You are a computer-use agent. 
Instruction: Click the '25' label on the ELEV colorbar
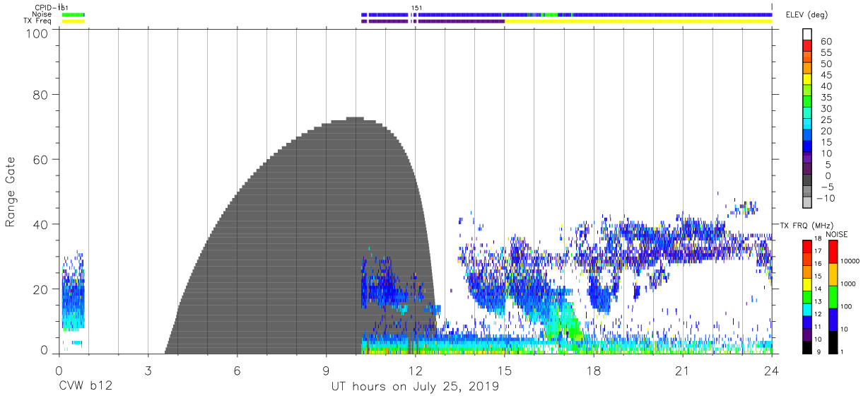(x=826, y=120)
